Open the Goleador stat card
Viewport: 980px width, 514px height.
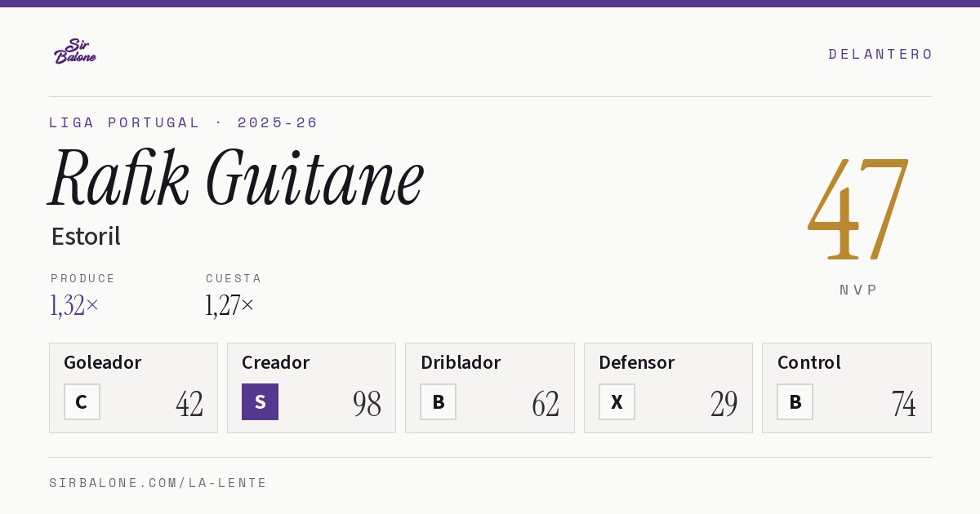[x=133, y=388]
